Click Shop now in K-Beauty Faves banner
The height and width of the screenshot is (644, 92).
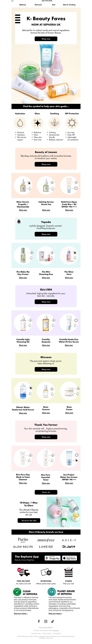click(46, 39)
